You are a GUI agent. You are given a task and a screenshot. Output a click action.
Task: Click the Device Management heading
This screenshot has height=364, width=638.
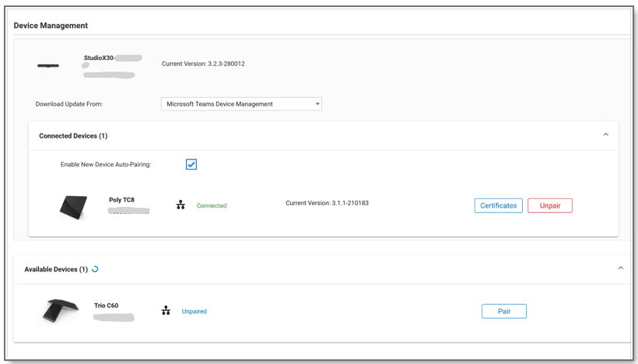click(51, 26)
